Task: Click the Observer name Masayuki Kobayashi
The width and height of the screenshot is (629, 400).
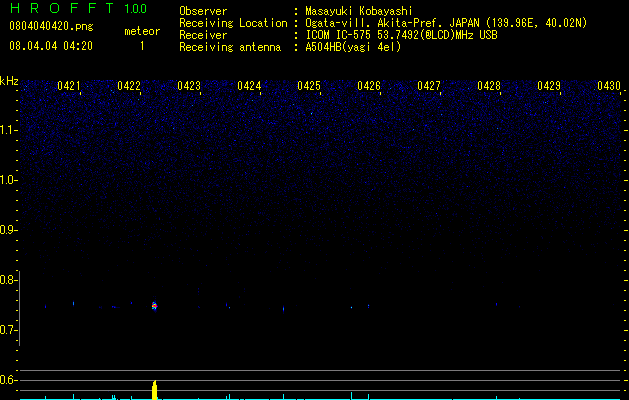Action: (359, 11)
